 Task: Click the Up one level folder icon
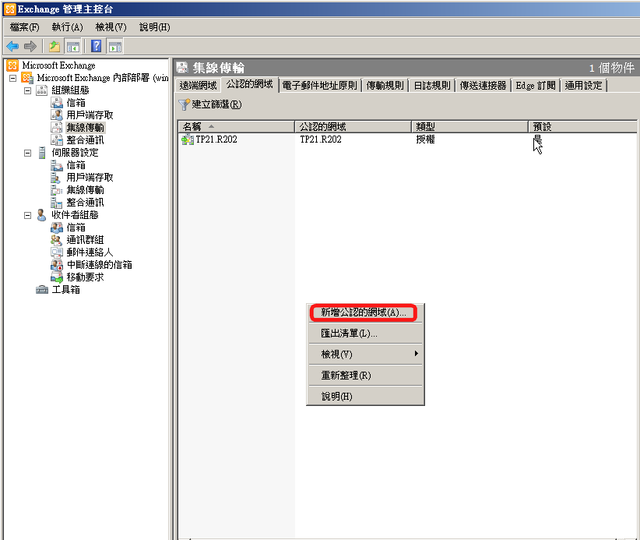[x=54, y=46]
